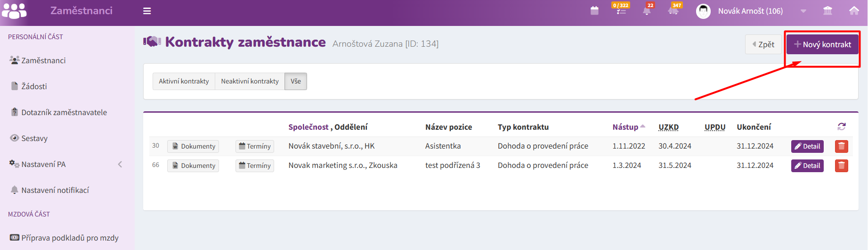The image size is (868, 250).
Task: Open Detail for Asistentka contract
Action: tap(807, 146)
